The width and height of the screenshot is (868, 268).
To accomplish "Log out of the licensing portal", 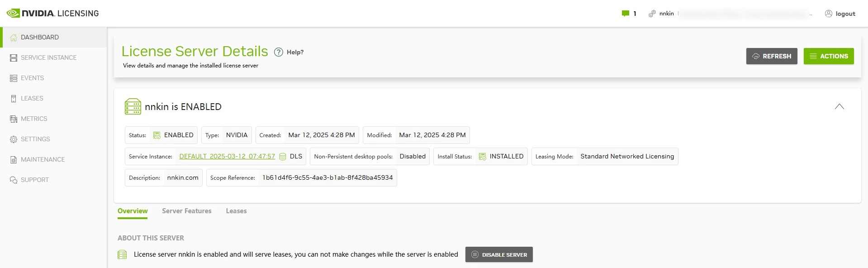I will click(x=840, y=14).
